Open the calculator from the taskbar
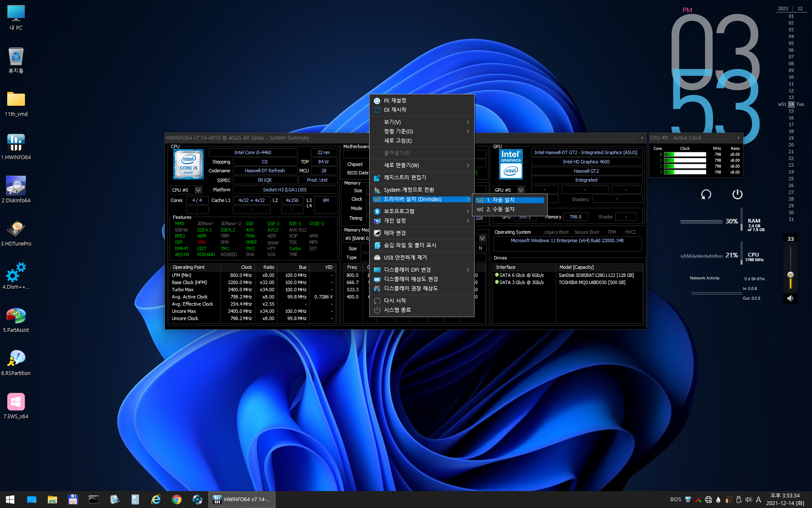812x508 pixels. click(x=135, y=500)
